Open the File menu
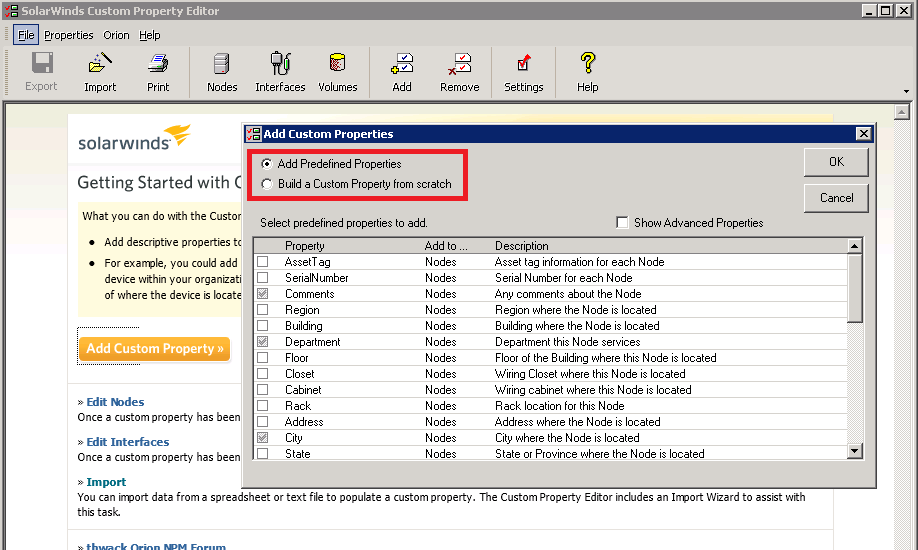Image resolution: width=918 pixels, height=550 pixels. tap(26, 35)
